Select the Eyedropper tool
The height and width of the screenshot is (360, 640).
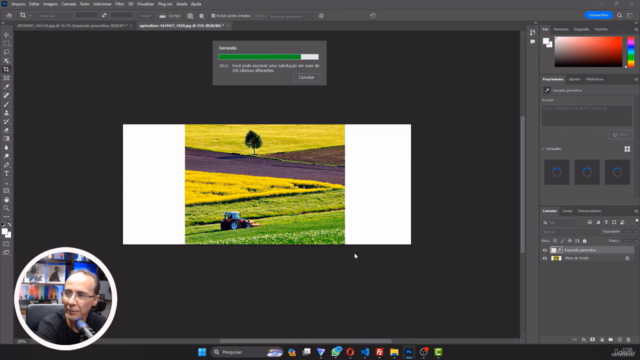tap(6, 87)
